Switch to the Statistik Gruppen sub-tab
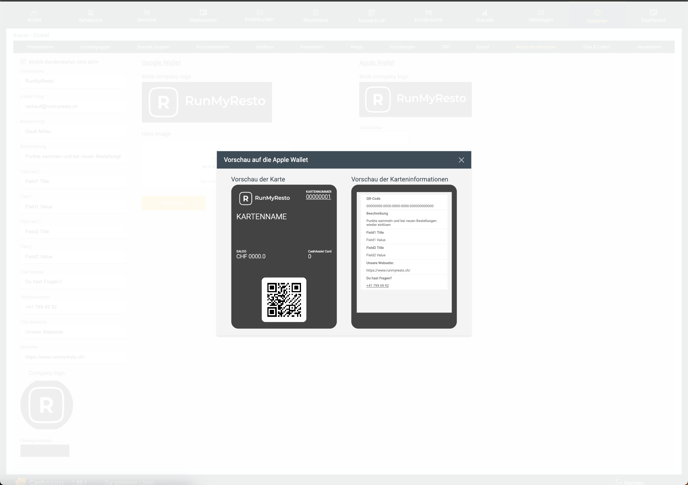The image size is (688, 485). (153, 47)
